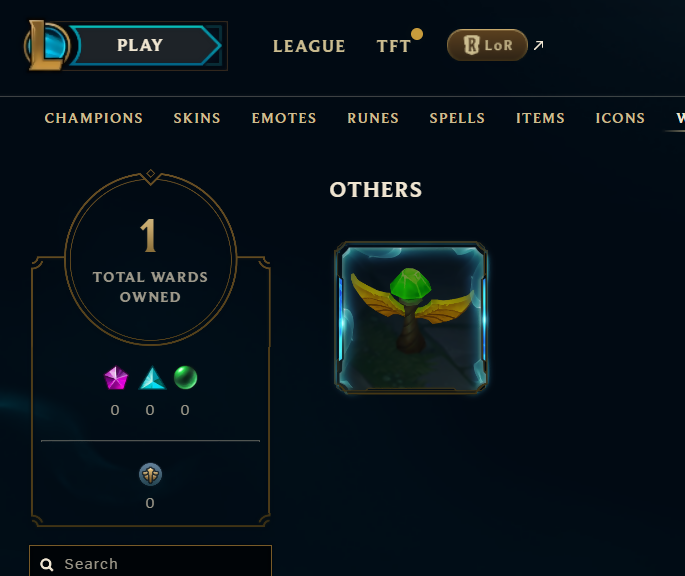
Task: Switch to the LEAGUE section
Action: [x=309, y=46]
